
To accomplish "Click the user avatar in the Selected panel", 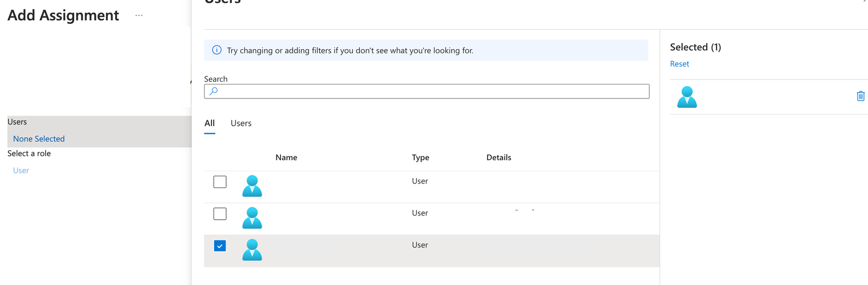I will click(687, 97).
